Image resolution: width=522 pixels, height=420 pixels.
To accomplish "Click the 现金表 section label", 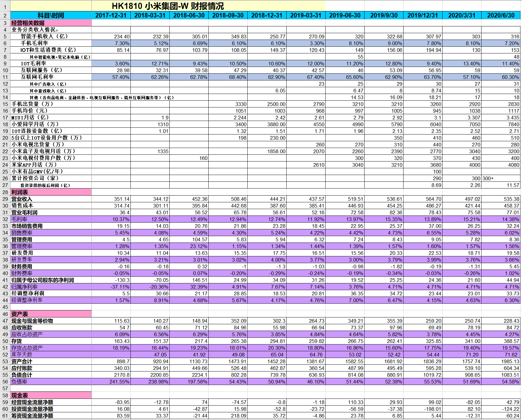I will coord(51,395).
